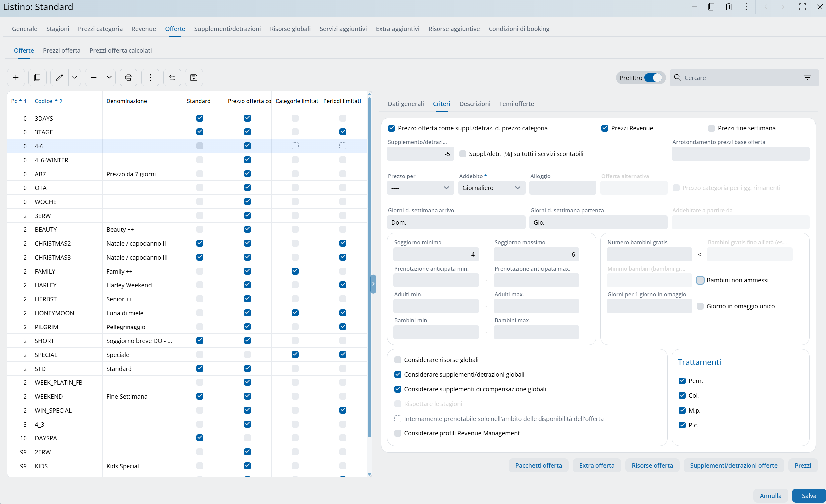The width and height of the screenshot is (826, 504).
Task: Expand the Prezzo per dropdown
Action: 420,188
